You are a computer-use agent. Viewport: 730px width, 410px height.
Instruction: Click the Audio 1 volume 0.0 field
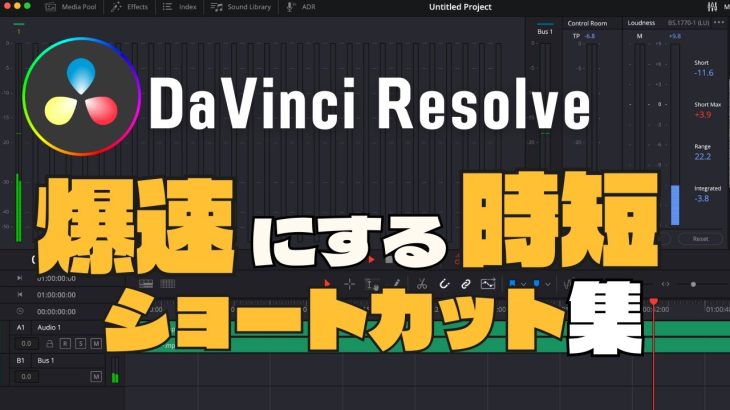click(27, 343)
